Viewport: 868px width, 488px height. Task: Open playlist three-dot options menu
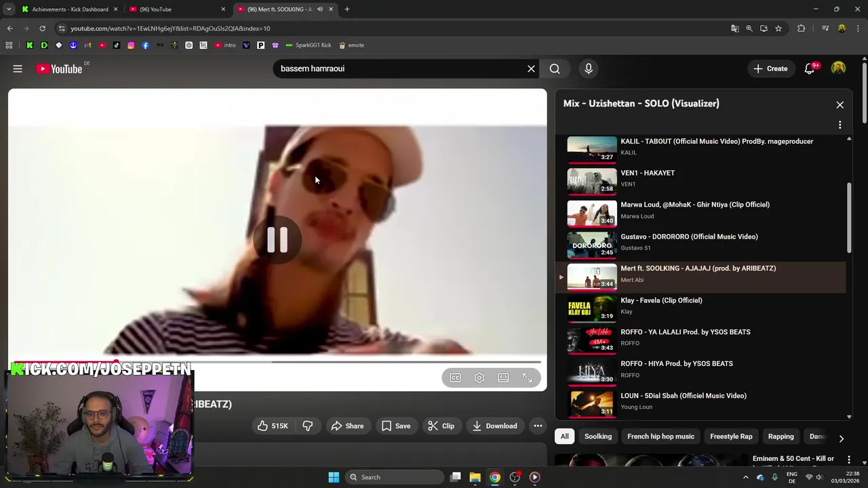840,125
